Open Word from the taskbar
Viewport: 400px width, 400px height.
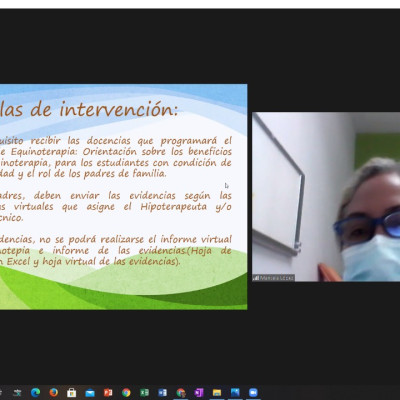coord(162,393)
